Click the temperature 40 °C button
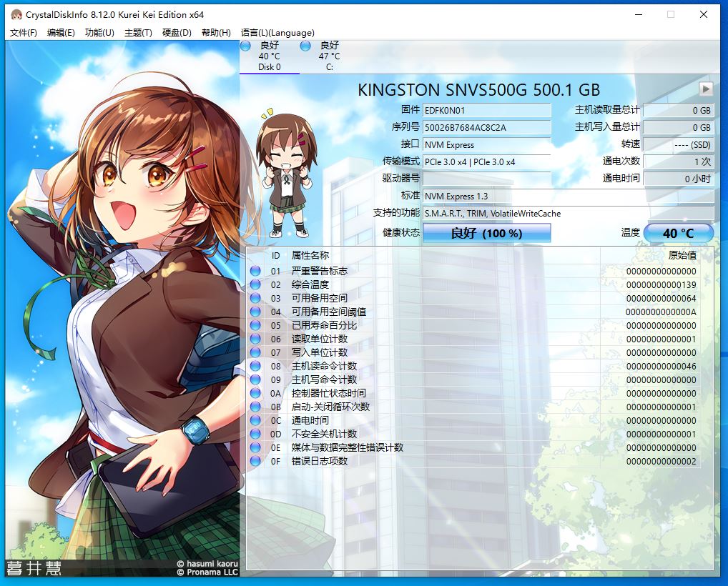Screen dimensions: 728x586 point(679,233)
